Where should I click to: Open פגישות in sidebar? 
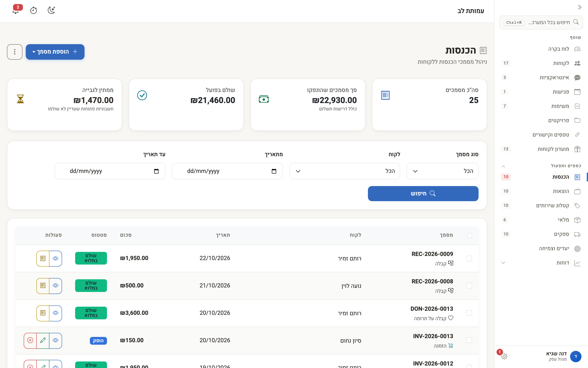pos(541,92)
